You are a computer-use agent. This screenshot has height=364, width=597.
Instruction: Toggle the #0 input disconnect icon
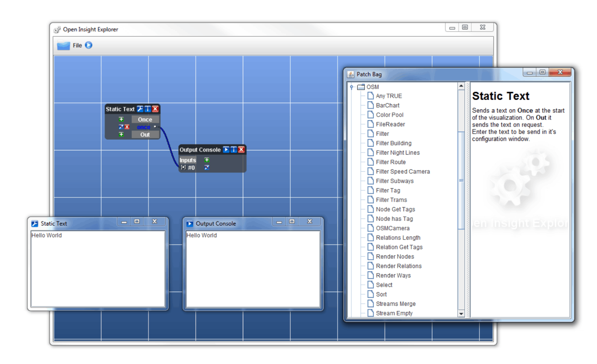pyautogui.click(x=207, y=168)
